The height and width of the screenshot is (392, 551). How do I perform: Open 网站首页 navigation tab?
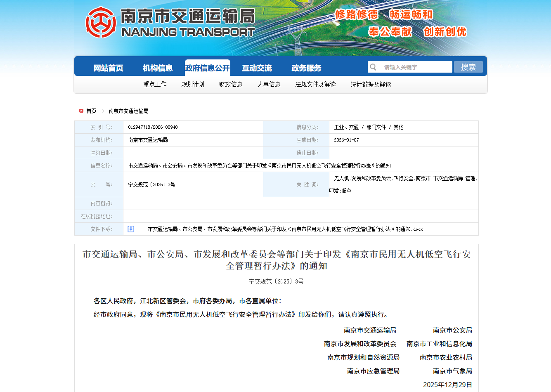point(108,68)
